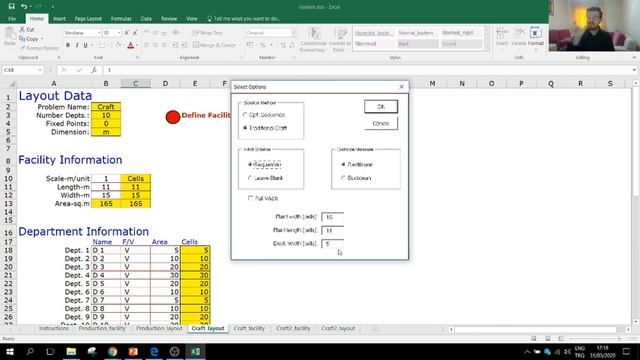Switch to the Data tab
The height and width of the screenshot is (360, 640).
click(x=146, y=19)
